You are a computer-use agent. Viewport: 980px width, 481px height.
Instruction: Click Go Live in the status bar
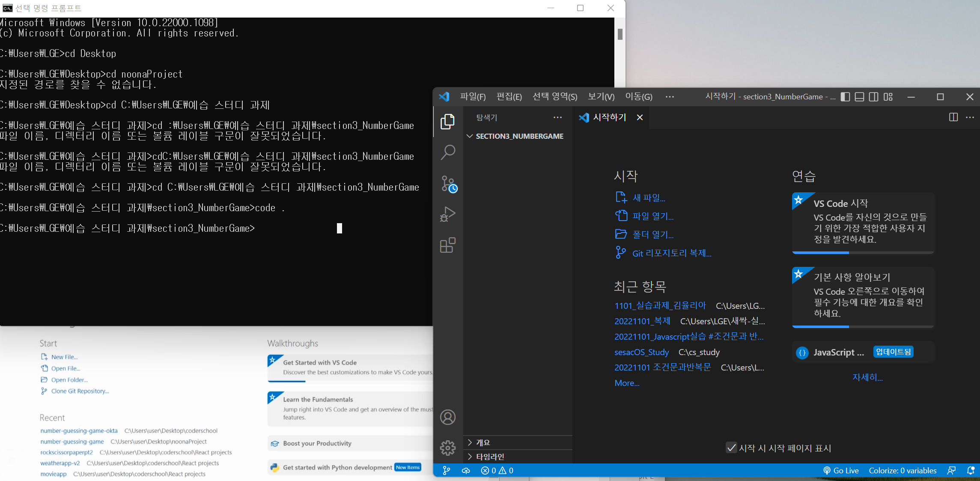[841, 470]
